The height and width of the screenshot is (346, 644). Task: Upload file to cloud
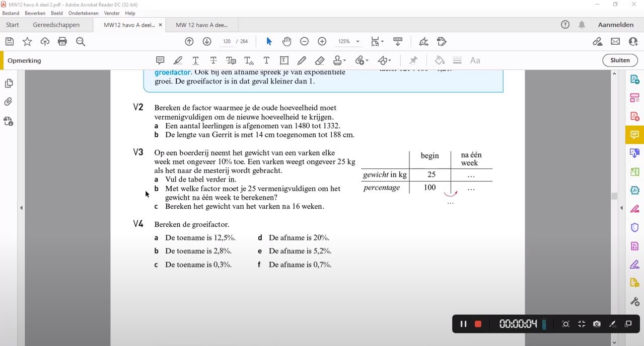point(45,42)
